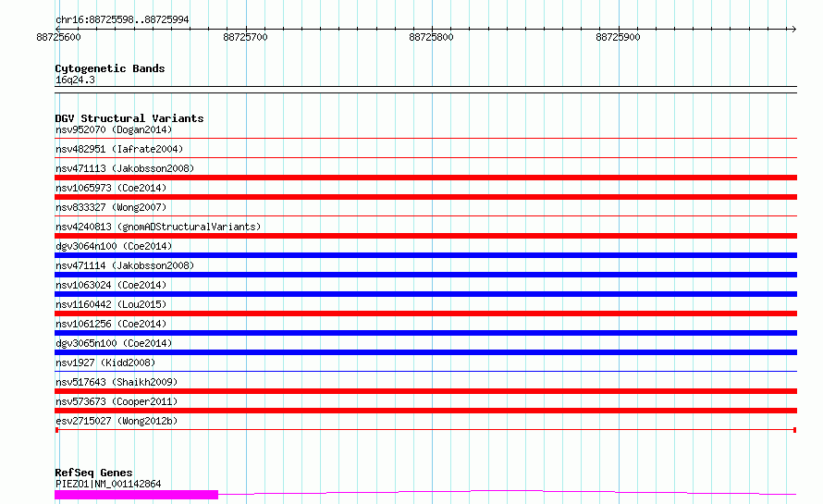Image resolution: width=823 pixels, height=504 pixels.
Task: Click the nsv471114 (Jakobsson2008) label
Action: tap(125, 265)
